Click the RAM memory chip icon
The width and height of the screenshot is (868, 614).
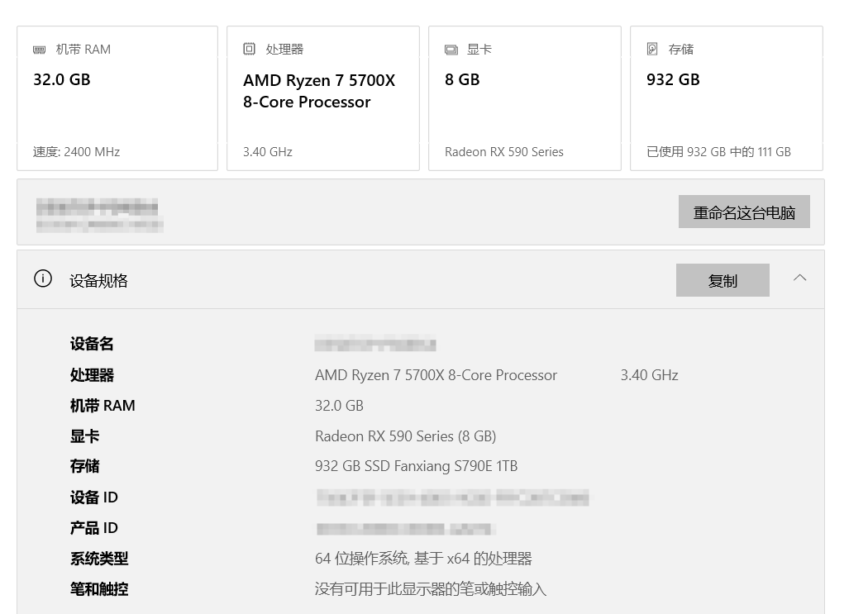click(40, 50)
